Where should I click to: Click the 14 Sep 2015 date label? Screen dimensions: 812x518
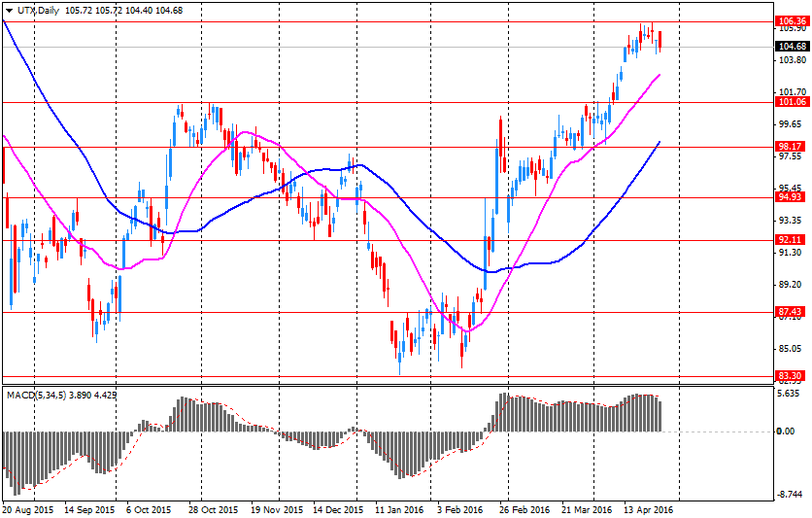[x=89, y=509]
